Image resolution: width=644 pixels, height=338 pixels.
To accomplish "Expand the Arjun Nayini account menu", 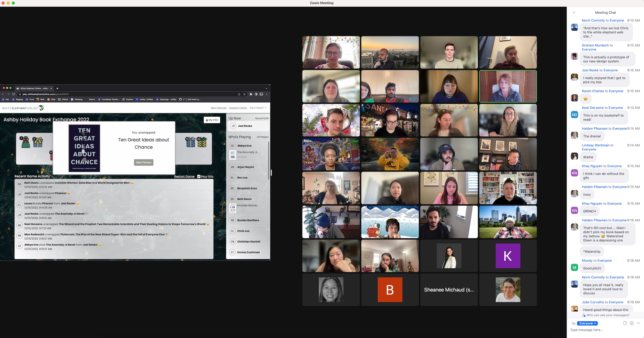I will [x=258, y=108].
